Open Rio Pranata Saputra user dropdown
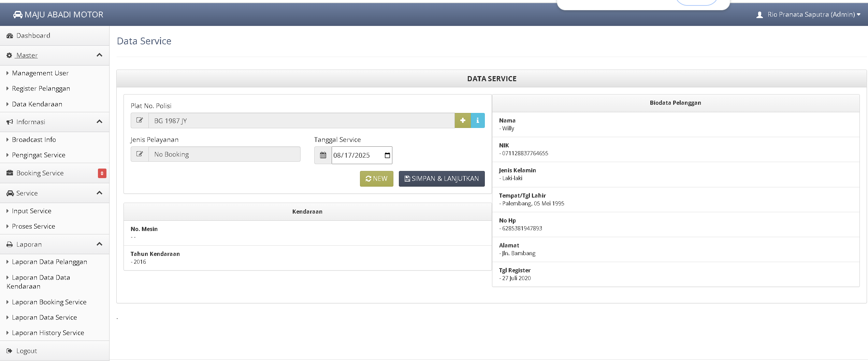The width and height of the screenshot is (868, 361). click(809, 15)
